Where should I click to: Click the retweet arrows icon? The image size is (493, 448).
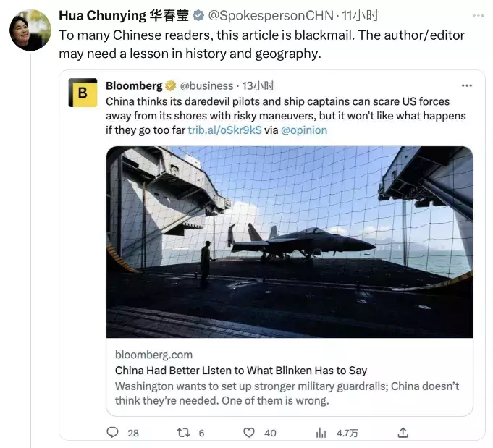tap(182, 432)
